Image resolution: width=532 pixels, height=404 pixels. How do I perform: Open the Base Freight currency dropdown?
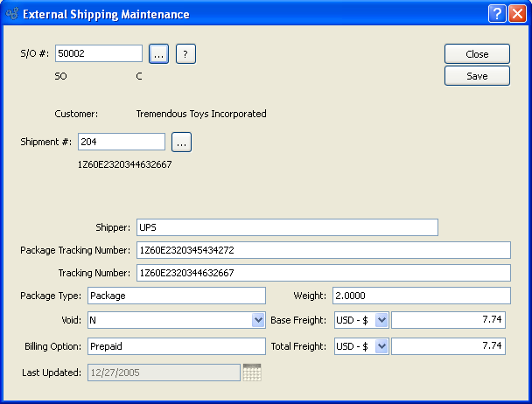(381, 320)
